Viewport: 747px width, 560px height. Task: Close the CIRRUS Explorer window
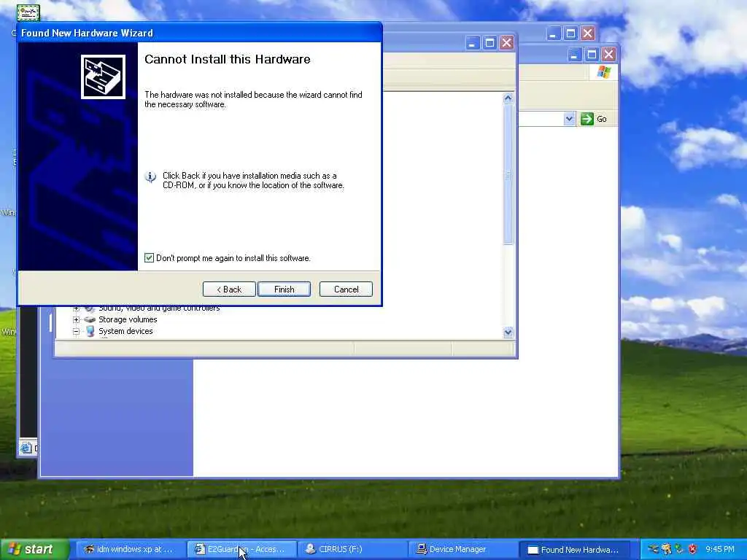pos(608,55)
